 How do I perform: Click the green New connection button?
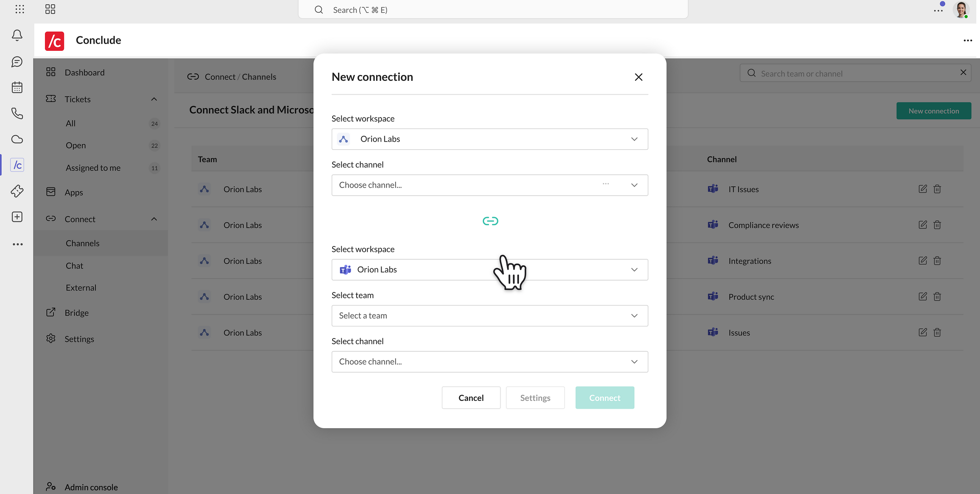[x=934, y=111]
